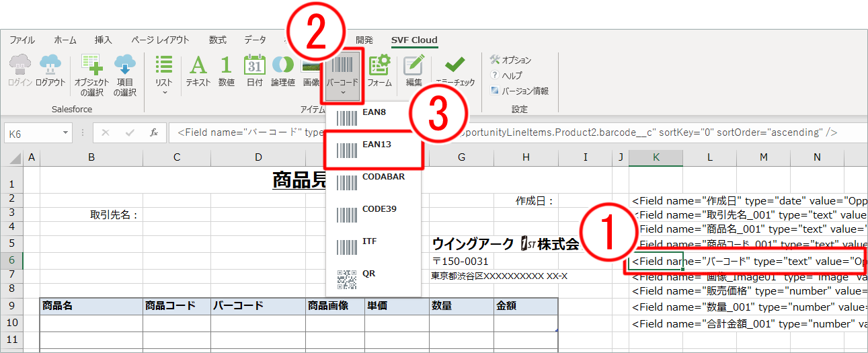Click the formula bar enter checkmark
This screenshot has height=353, width=868.
(x=130, y=132)
